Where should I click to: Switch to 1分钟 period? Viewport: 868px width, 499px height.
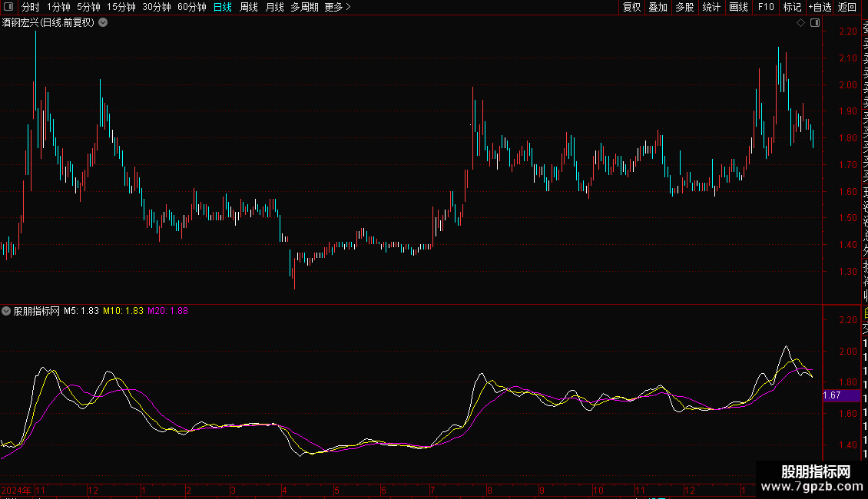[x=58, y=7]
